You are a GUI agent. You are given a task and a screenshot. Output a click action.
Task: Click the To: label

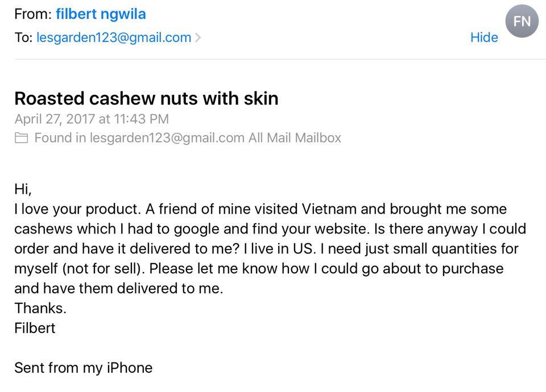(x=23, y=37)
